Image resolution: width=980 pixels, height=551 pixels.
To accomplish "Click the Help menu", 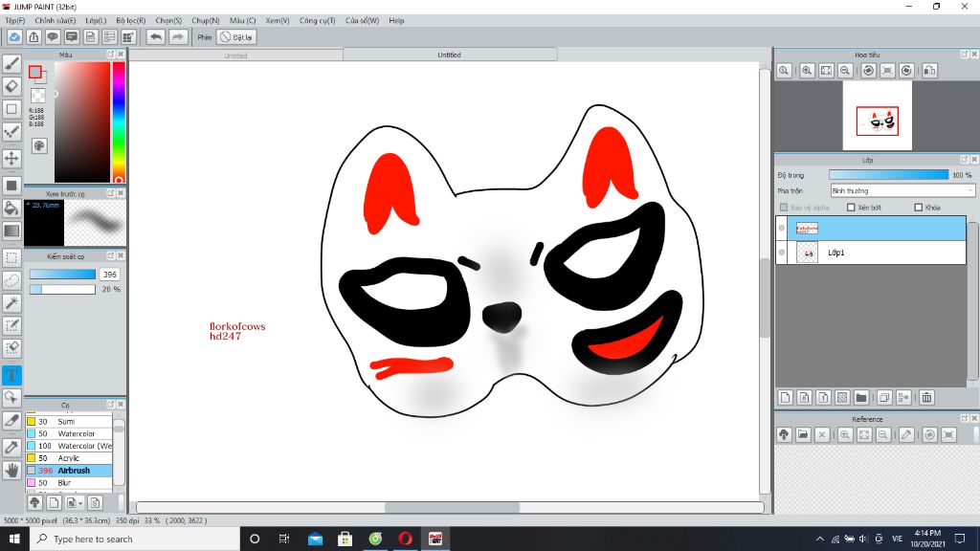I will (x=396, y=21).
